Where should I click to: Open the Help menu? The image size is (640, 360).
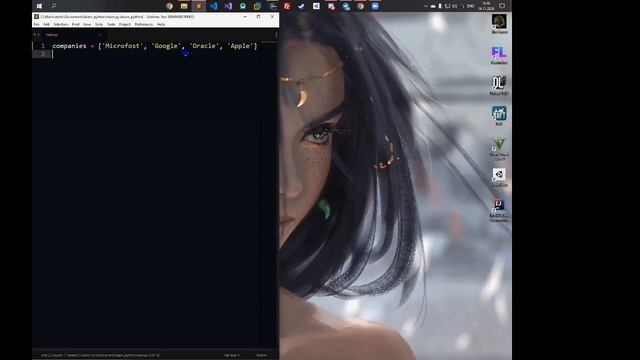(161, 24)
